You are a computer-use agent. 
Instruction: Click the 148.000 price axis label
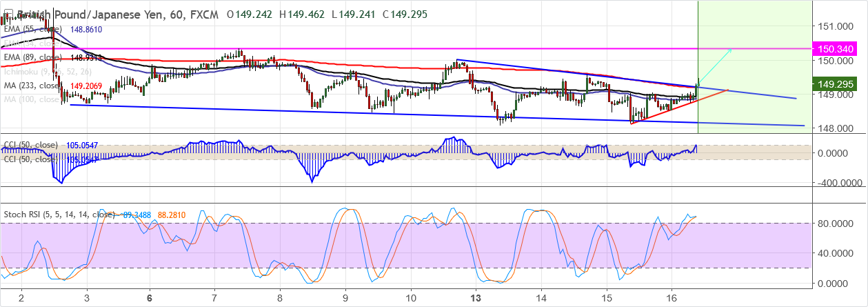[x=836, y=128]
